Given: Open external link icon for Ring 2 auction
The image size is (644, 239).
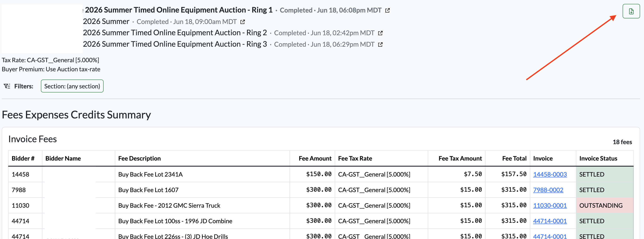Looking at the screenshot, I should tap(380, 33).
